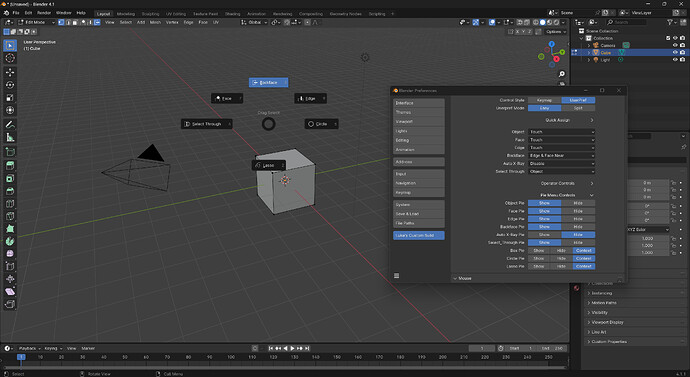Click the Measure tool icon

[x=10, y=138]
